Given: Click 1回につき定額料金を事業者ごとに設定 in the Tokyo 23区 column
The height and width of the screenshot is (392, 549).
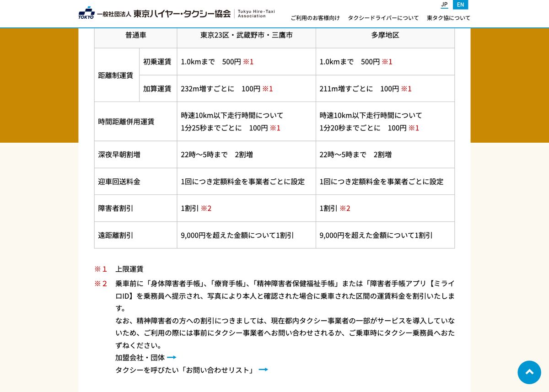Looking at the screenshot, I should pos(242,182).
